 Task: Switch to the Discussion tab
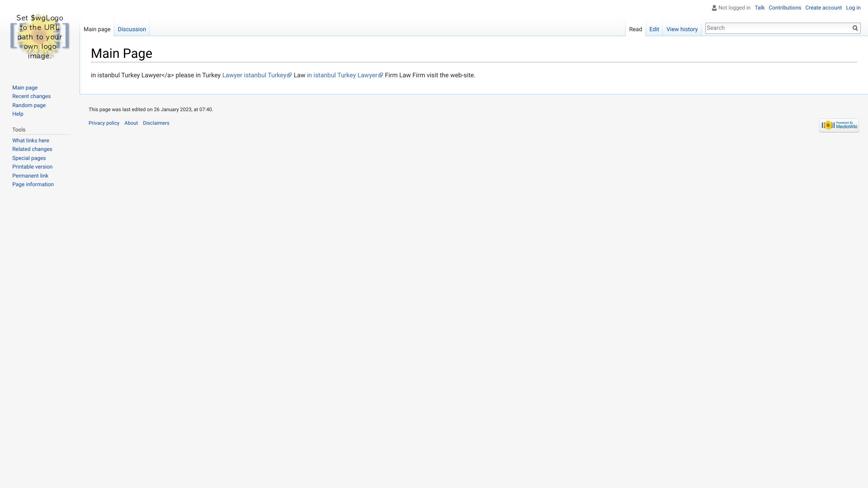coord(132,29)
